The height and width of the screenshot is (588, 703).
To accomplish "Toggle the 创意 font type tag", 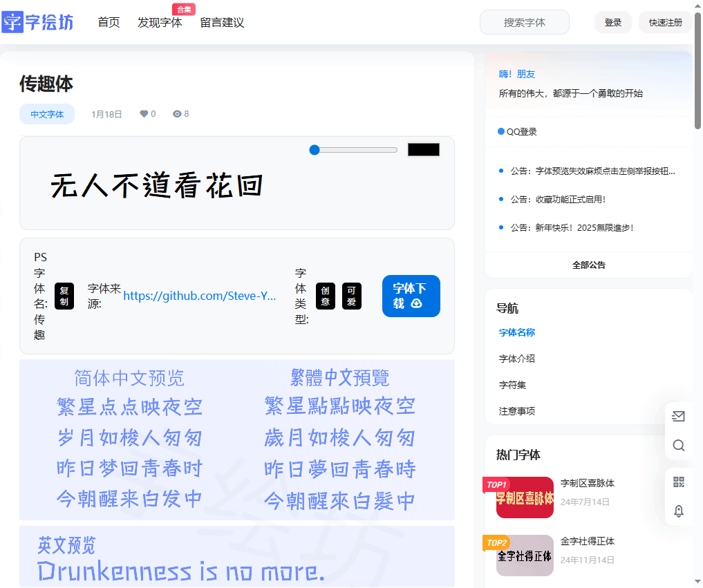I will point(326,296).
